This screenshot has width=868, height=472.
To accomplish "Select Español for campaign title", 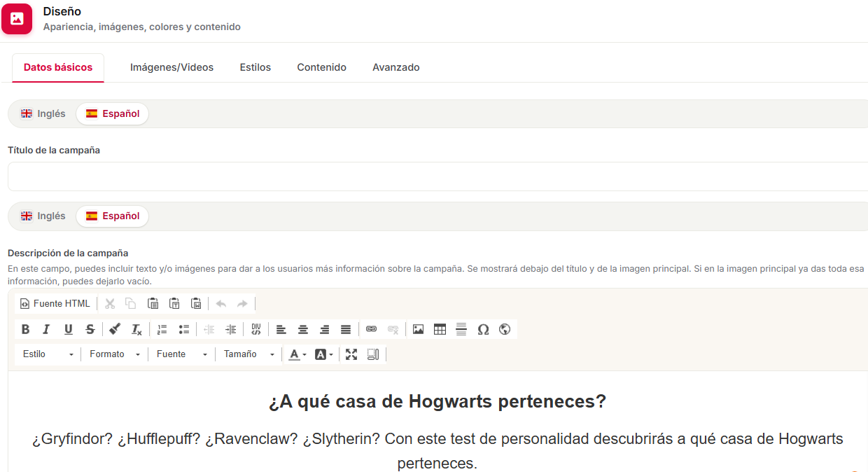I will 112,113.
